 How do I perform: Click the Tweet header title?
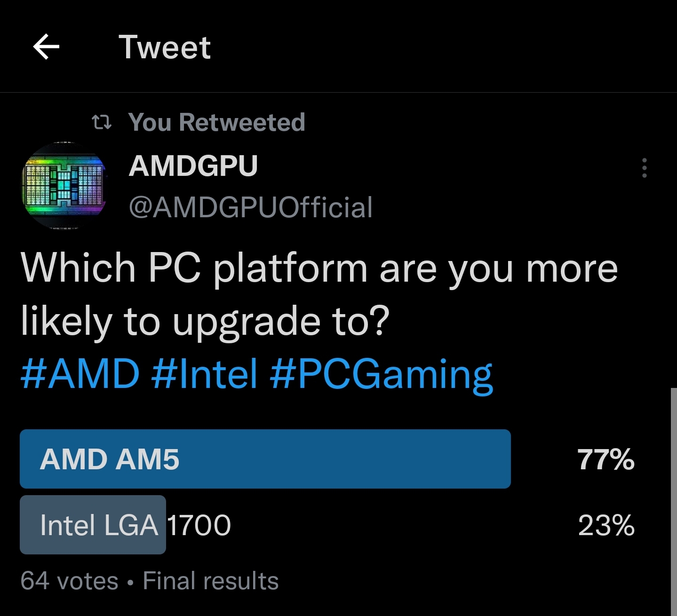(x=166, y=47)
